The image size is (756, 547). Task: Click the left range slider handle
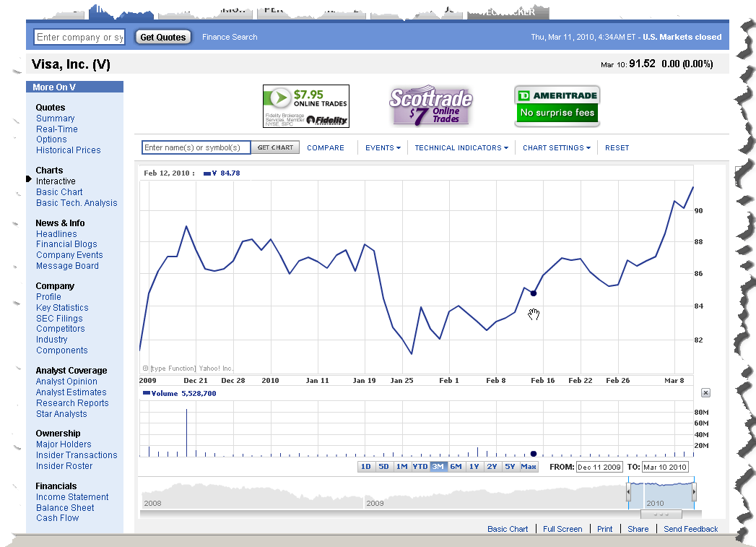pos(628,492)
